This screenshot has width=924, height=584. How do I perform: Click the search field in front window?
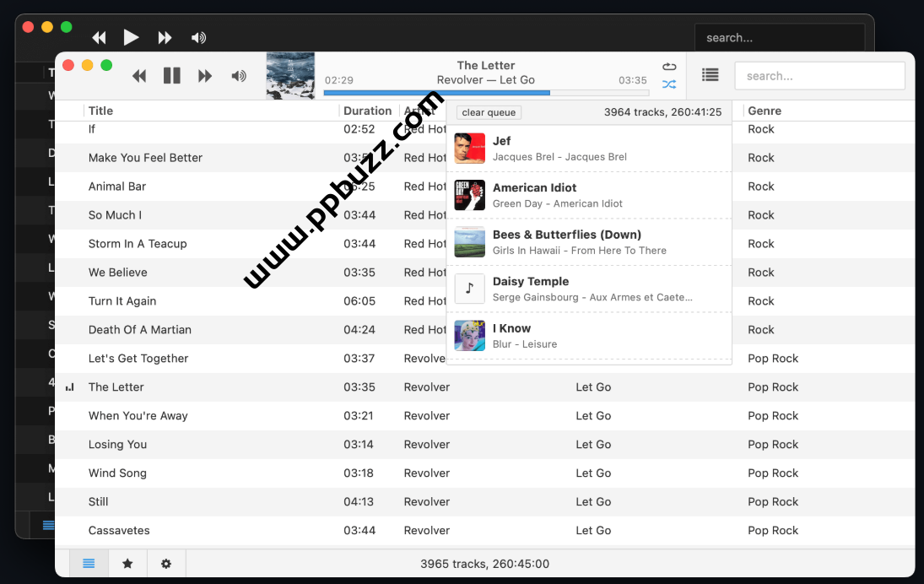pos(819,76)
